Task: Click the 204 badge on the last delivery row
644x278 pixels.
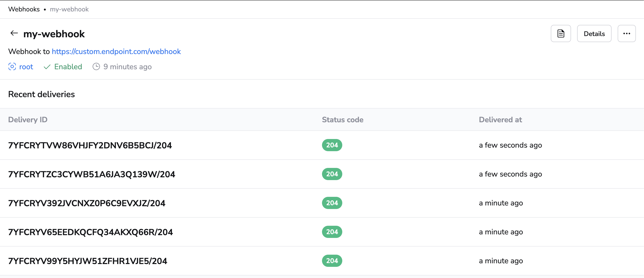Action: pyautogui.click(x=332, y=260)
